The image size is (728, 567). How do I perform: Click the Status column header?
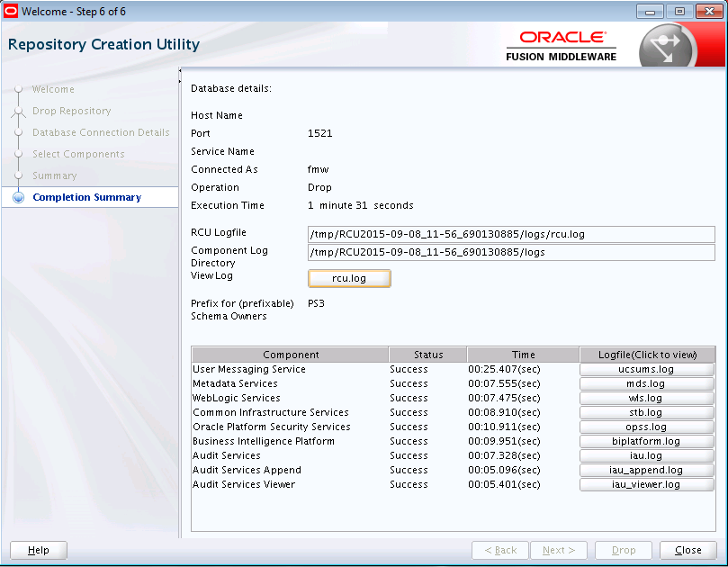[428, 355]
